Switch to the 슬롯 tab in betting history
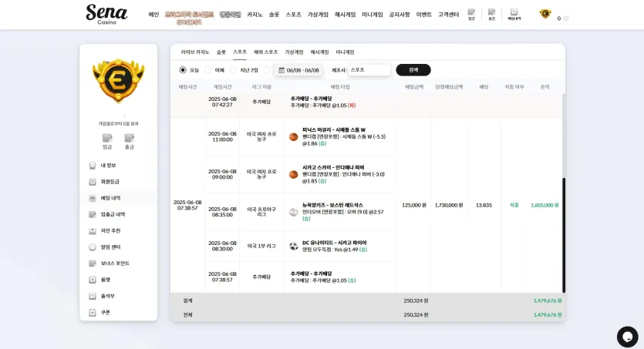This screenshot has height=349, width=644. tap(221, 52)
